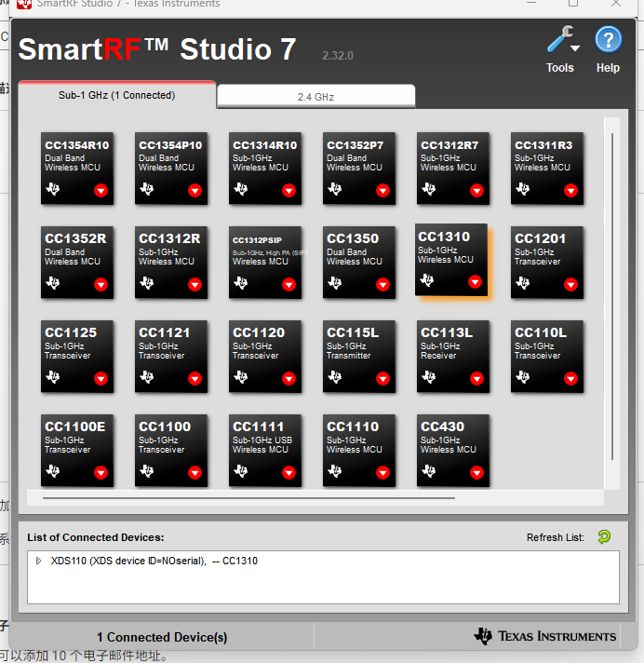Select the CC1314R10 device tile
Image resolution: width=644 pixels, height=663 pixels.
pos(265,169)
